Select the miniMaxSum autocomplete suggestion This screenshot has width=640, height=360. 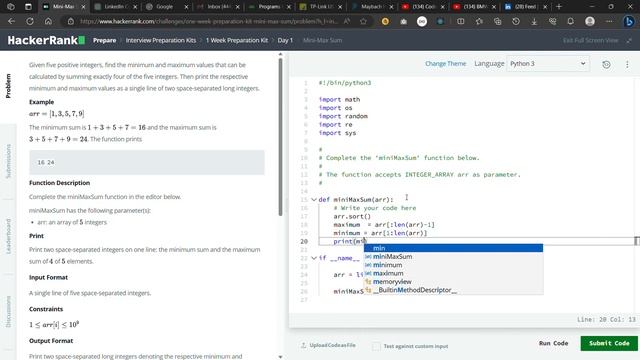pyautogui.click(x=453, y=256)
